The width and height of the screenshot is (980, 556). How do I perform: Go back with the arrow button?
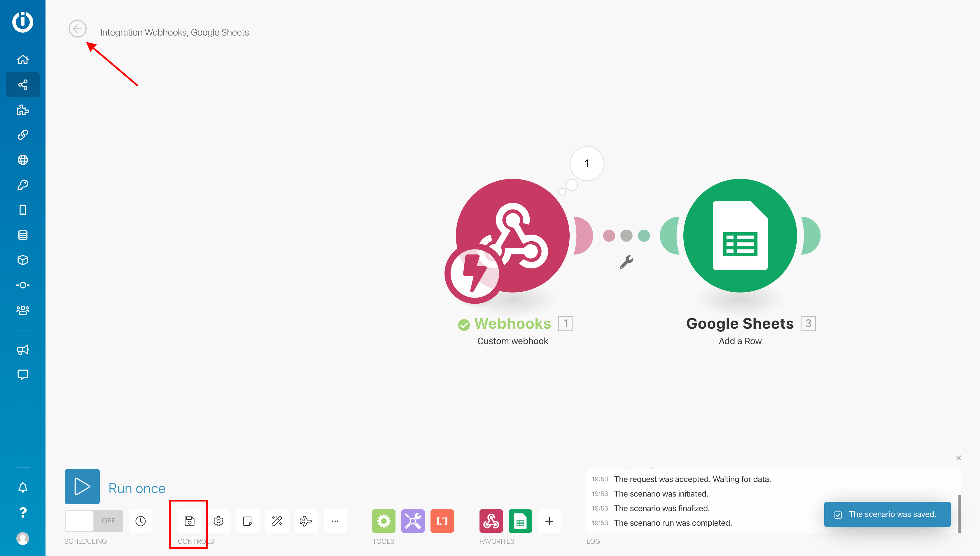pyautogui.click(x=77, y=29)
